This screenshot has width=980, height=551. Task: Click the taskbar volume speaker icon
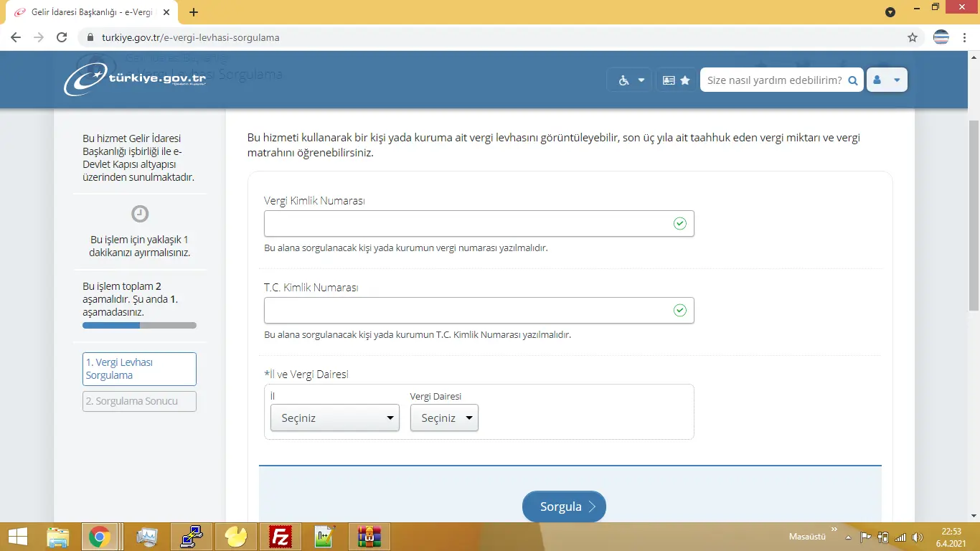(x=918, y=537)
